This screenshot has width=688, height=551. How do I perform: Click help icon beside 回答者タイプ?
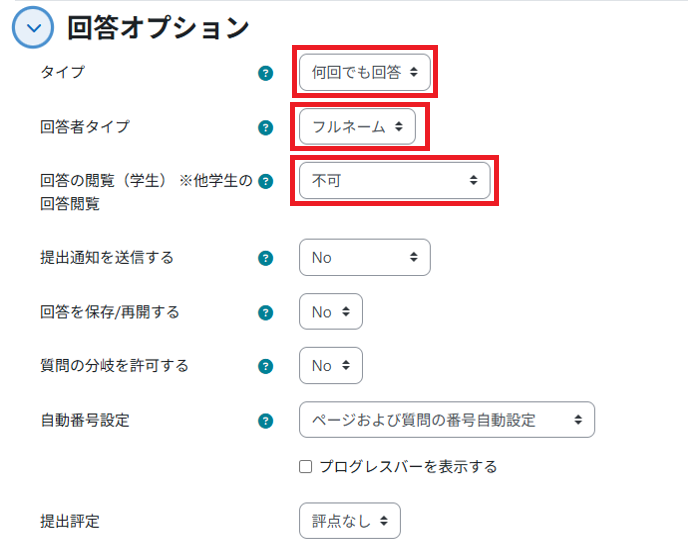click(x=265, y=127)
